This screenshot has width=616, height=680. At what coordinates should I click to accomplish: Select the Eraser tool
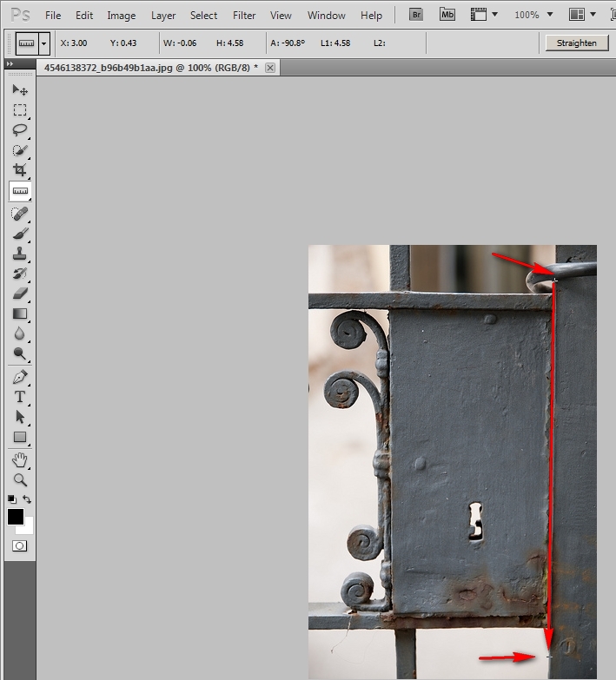[20, 294]
